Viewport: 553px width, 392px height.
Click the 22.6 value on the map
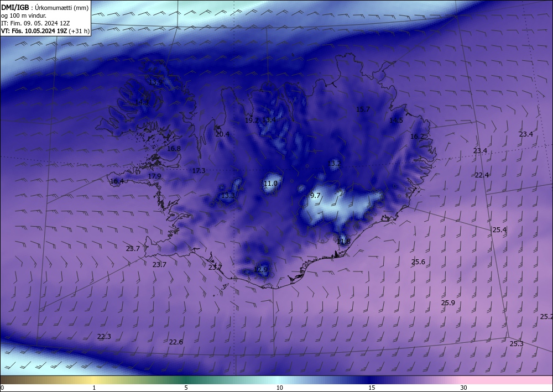pos(176,342)
